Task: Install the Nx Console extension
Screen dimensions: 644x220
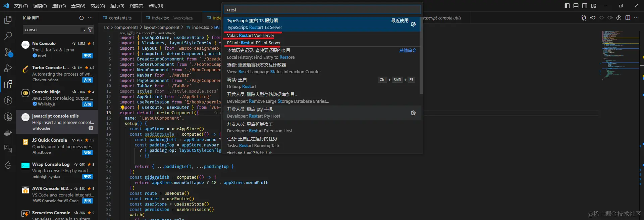Action: (x=88, y=56)
